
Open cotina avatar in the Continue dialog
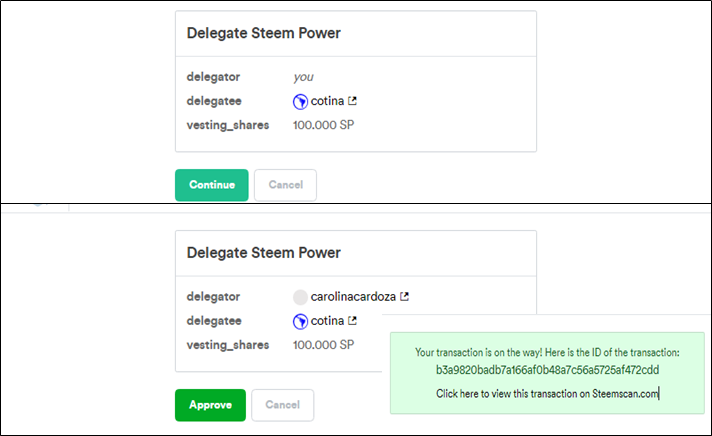(300, 101)
